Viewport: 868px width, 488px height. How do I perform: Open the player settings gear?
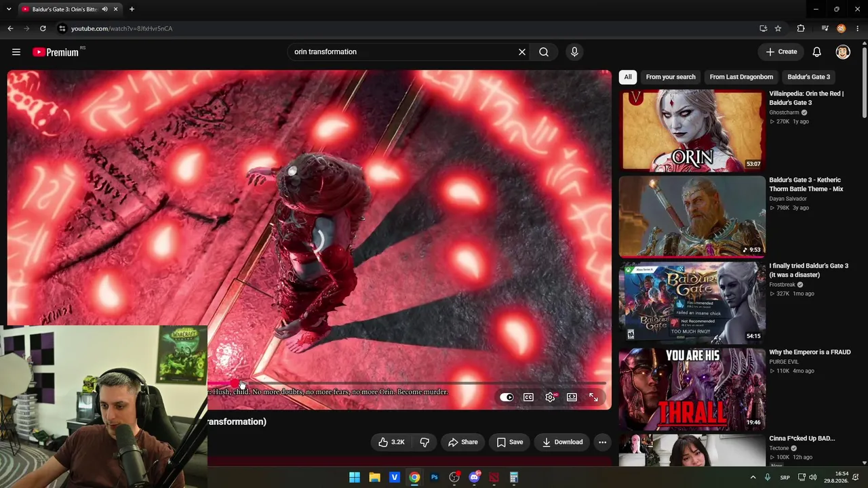[550, 397]
